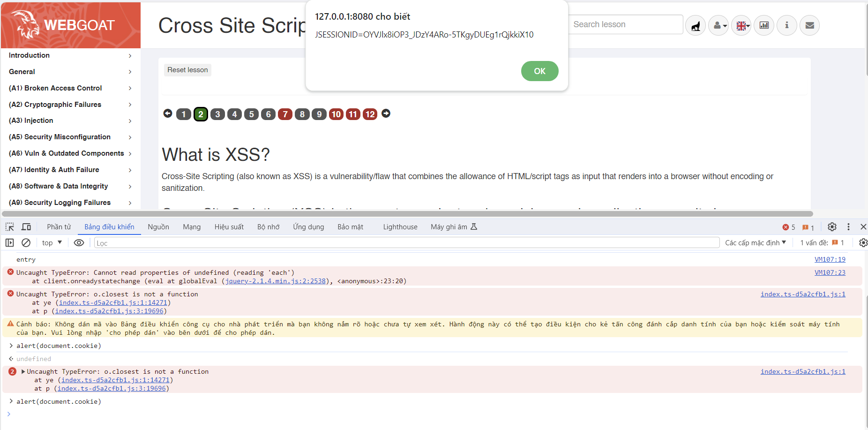Toggle the device toolbar icon
Image resolution: width=868 pixels, height=430 pixels.
(26, 227)
